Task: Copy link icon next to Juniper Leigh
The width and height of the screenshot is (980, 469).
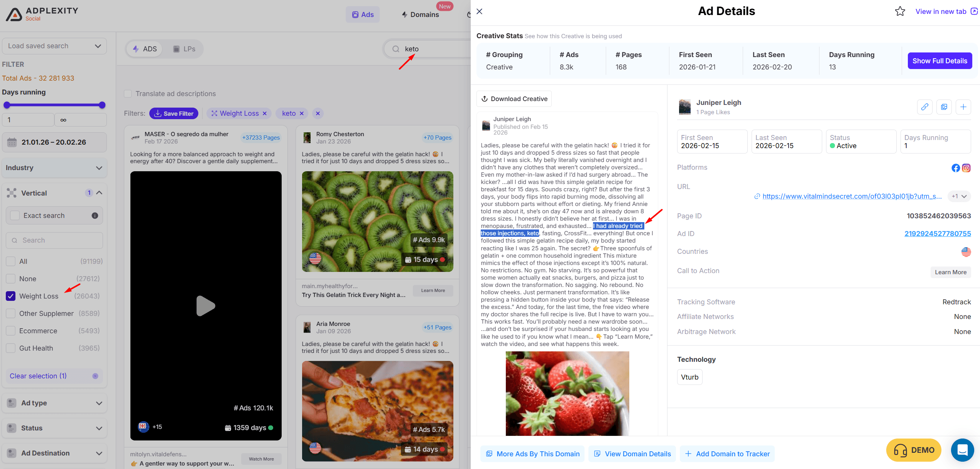Action: (924, 107)
